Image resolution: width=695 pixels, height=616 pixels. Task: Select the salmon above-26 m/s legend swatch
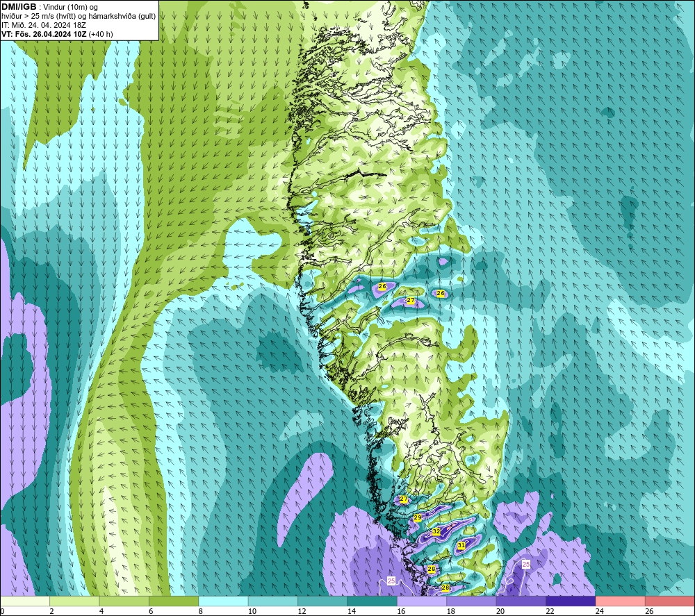(670, 601)
